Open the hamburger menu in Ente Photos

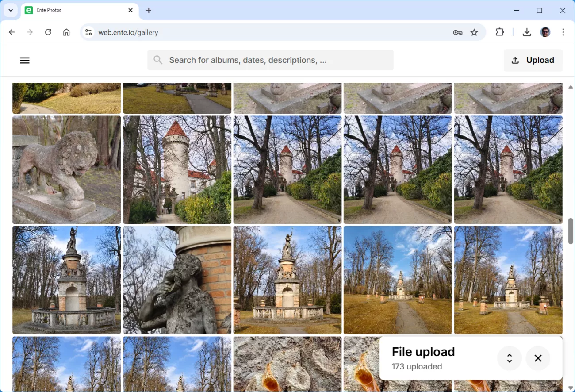pyautogui.click(x=25, y=61)
